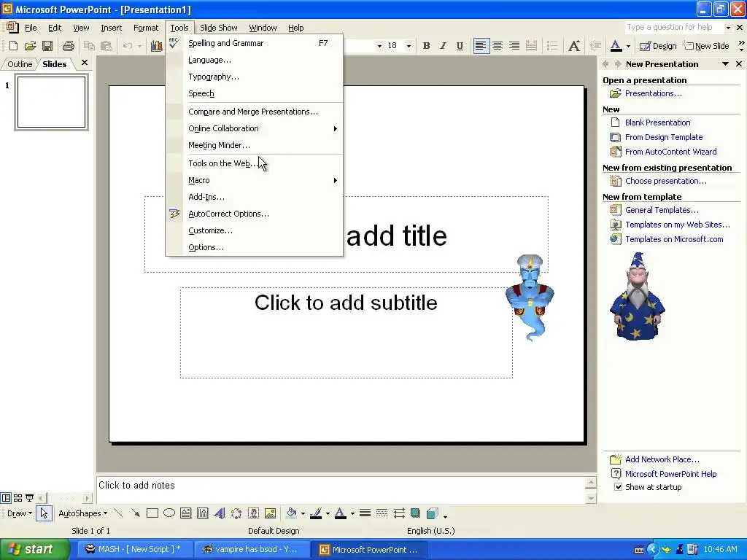Insert a chart using the chart icon
The image size is (747, 560).
pos(156,46)
